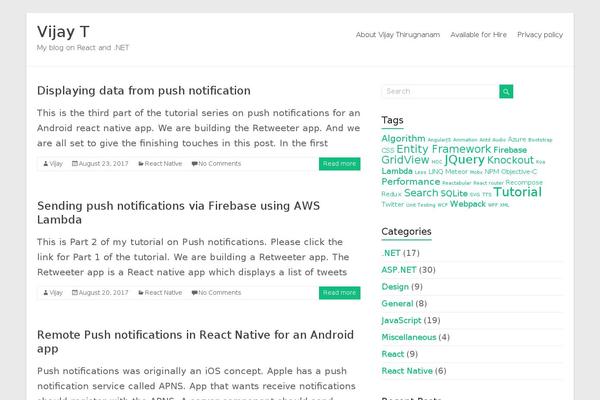The width and height of the screenshot is (600, 400).
Task: Click Read more on the August 23 post
Action: click(x=339, y=164)
